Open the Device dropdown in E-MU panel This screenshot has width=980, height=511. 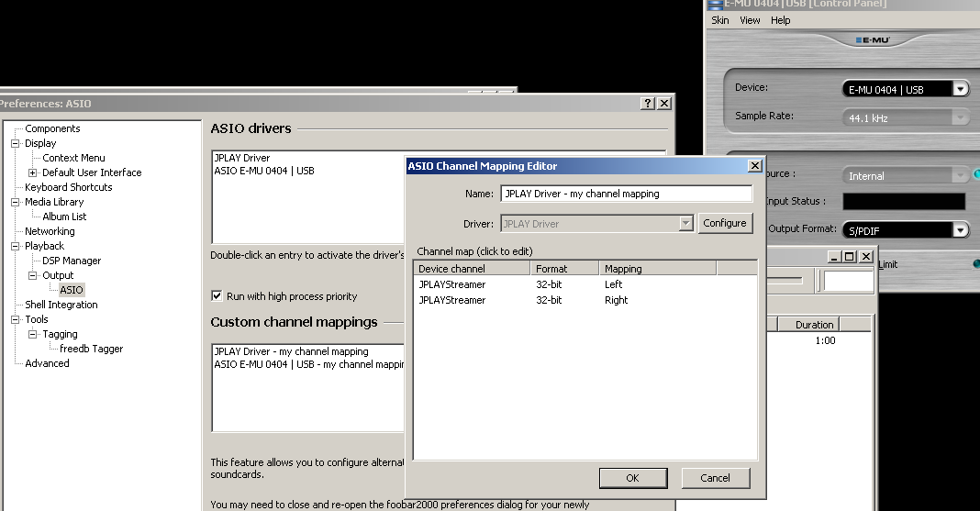point(960,89)
